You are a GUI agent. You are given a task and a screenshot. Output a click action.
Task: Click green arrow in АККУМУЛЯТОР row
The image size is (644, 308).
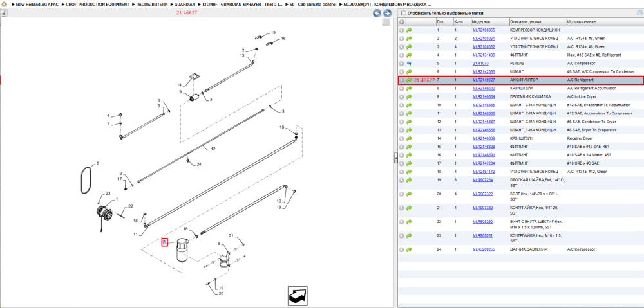pyautogui.click(x=409, y=80)
